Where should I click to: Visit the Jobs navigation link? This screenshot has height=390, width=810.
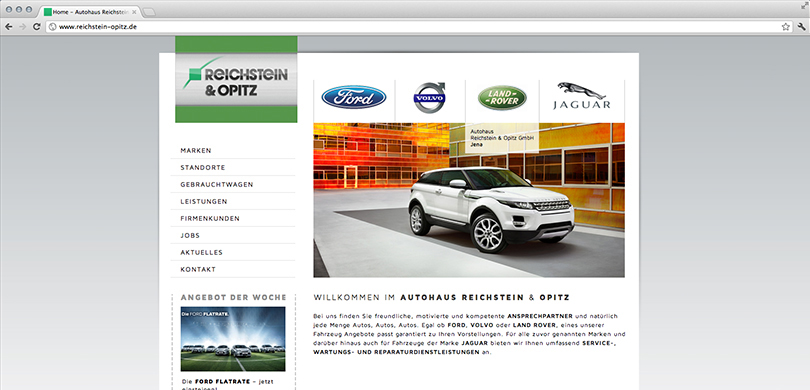(x=232, y=236)
